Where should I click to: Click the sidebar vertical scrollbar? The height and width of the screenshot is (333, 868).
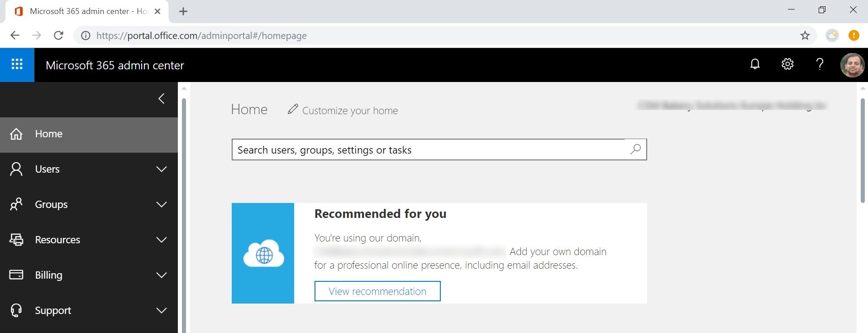click(x=184, y=215)
